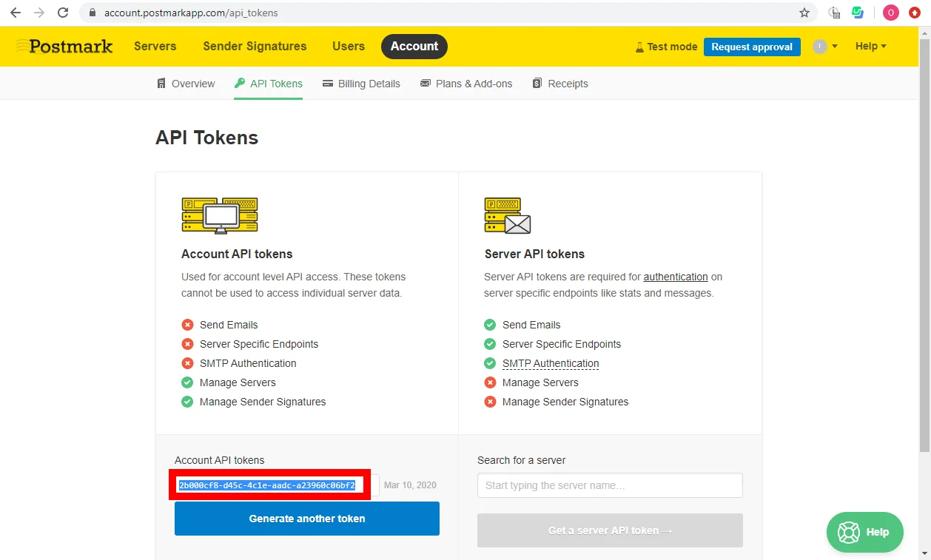
Task: Open the Receipts tab
Action: coord(560,84)
